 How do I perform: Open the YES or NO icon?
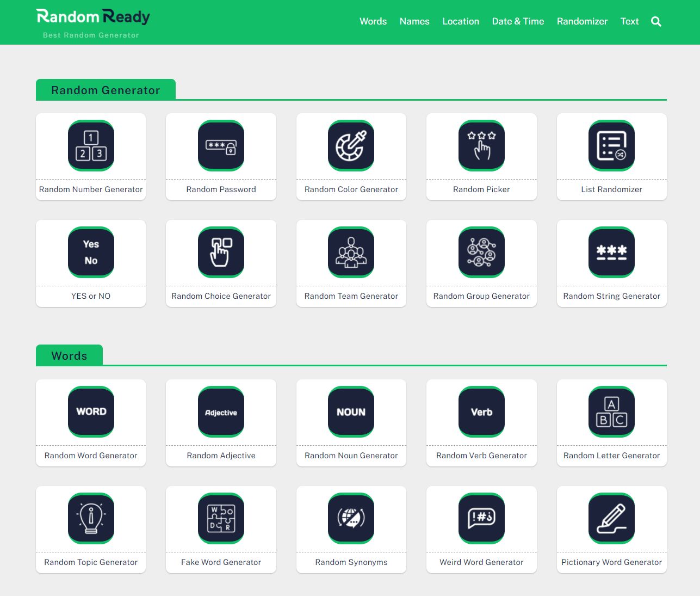(x=91, y=252)
